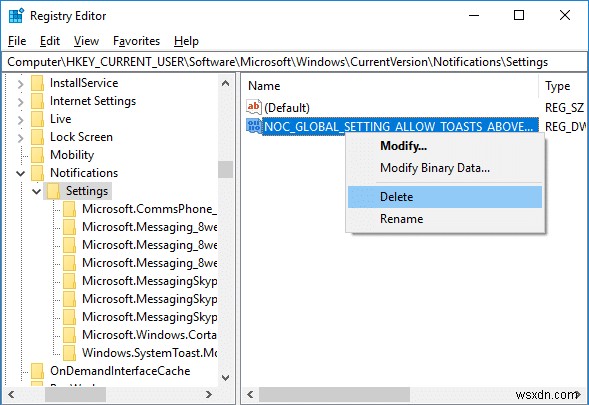Screen dimensions: 589x405
Task: Maximize the Registry Editor window
Action: 519,15
